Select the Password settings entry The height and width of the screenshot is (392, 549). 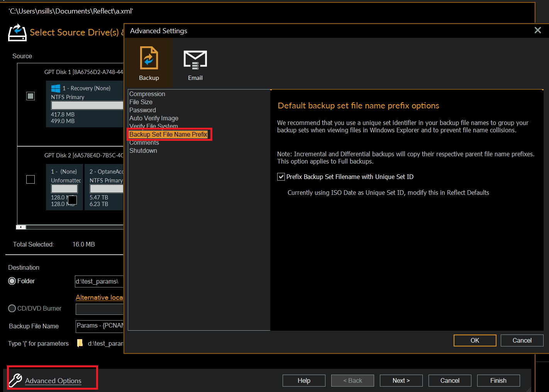pos(142,110)
